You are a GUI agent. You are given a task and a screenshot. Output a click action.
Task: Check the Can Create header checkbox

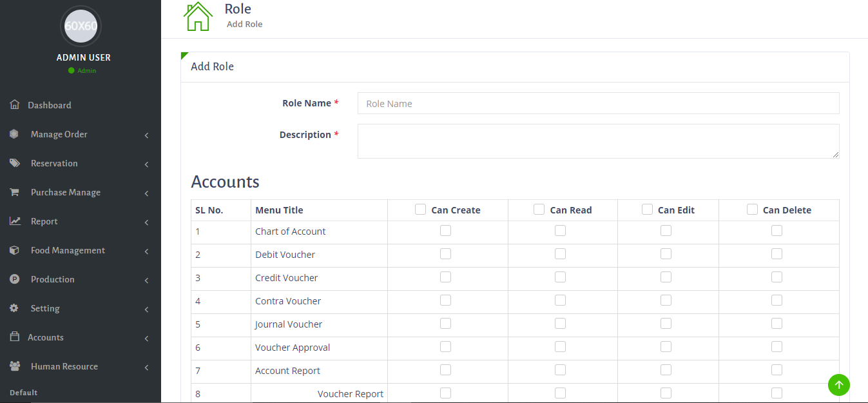click(421, 210)
